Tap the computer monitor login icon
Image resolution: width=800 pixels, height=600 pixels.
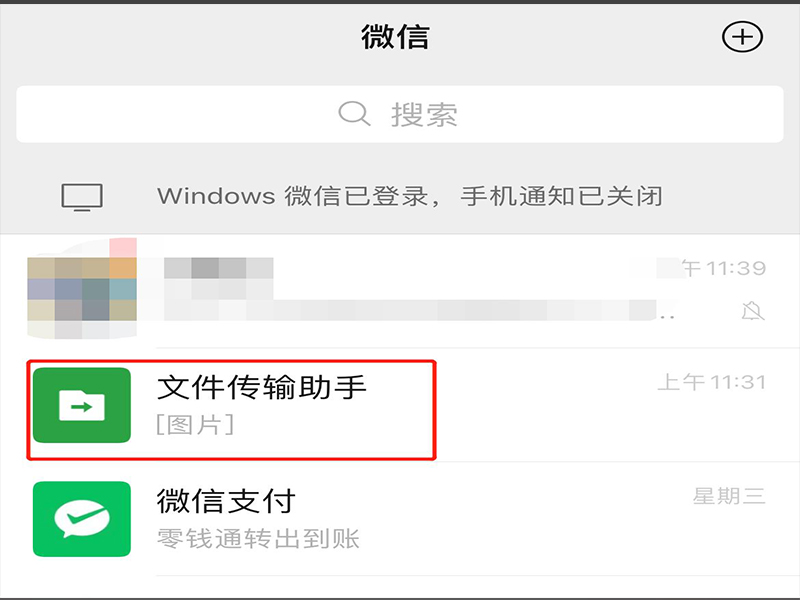(82, 197)
